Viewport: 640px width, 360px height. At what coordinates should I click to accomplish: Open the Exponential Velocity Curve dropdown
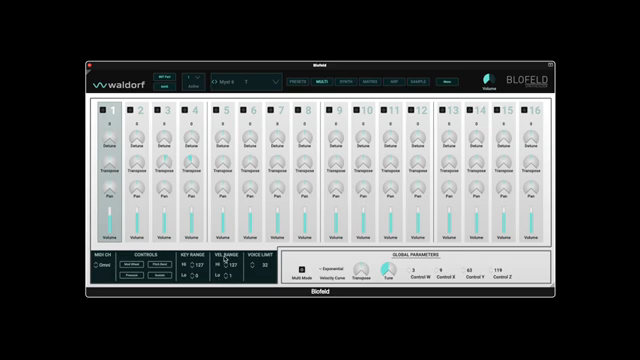[331, 269]
